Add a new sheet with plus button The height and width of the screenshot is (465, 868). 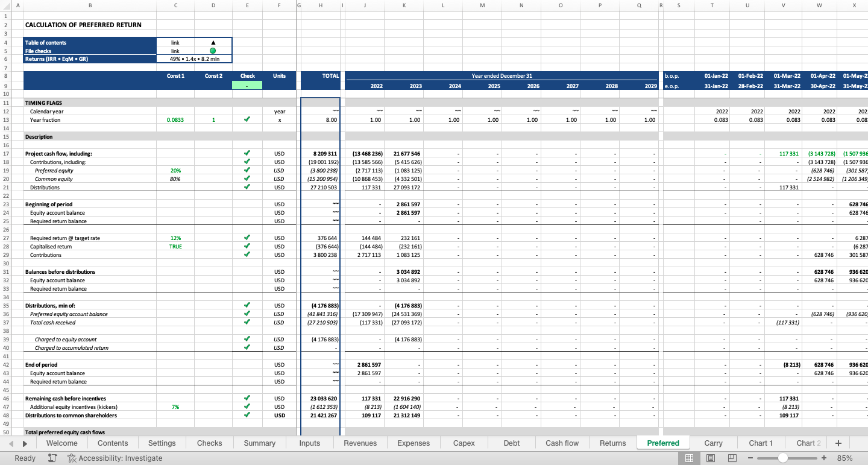[x=838, y=443]
